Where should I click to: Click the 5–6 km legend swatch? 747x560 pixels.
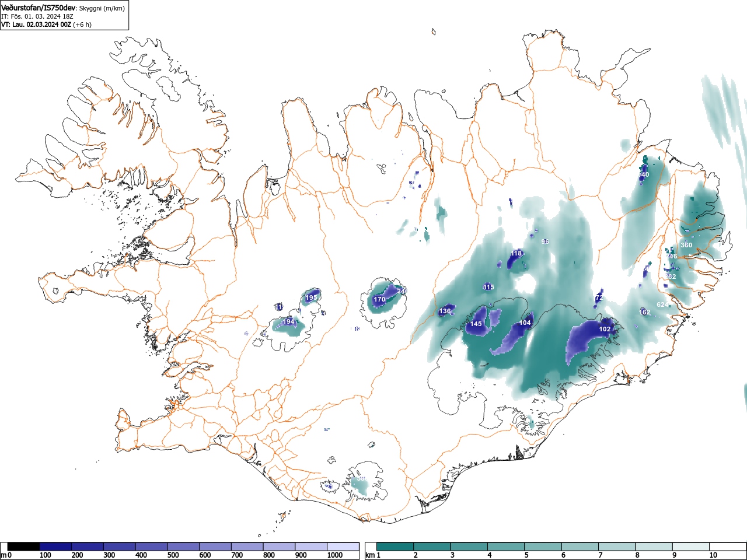click(x=544, y=547)
